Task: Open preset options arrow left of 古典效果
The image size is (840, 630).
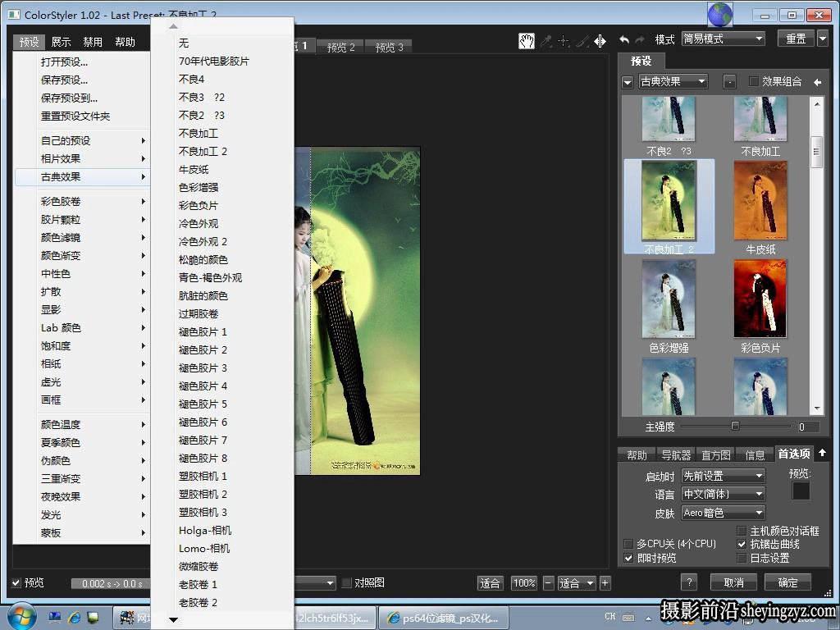Action: pos(628,82)
